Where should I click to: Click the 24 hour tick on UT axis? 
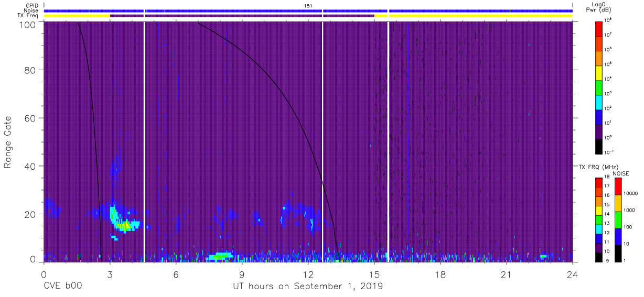coord(573,273)
